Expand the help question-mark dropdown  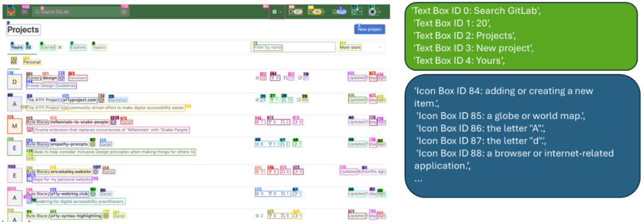point(357,12)
